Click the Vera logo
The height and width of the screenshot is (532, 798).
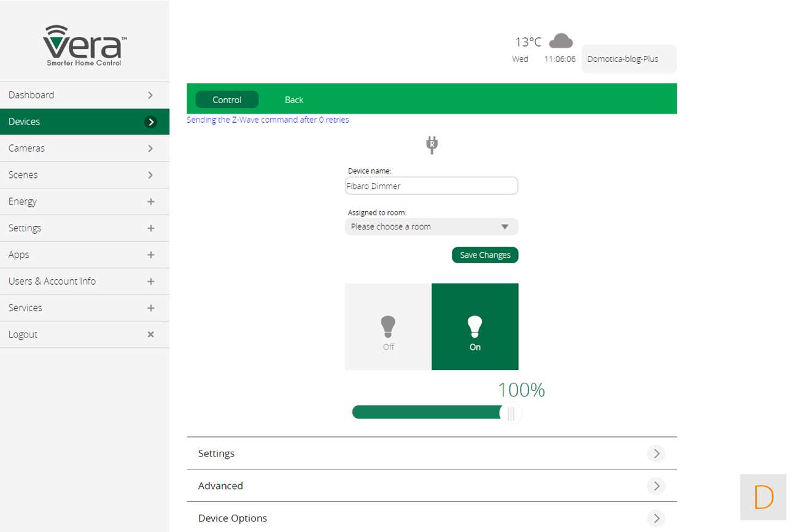pos(85,45)
